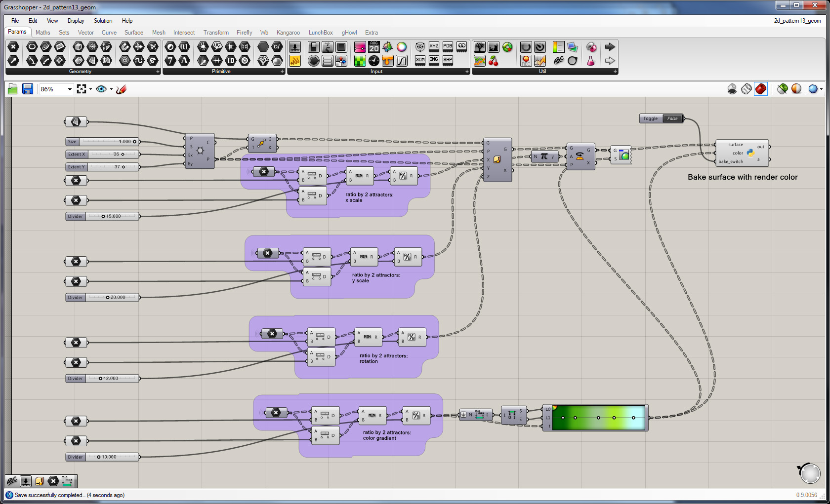Pick the cherry icon in Util panel

pos(493,61)
